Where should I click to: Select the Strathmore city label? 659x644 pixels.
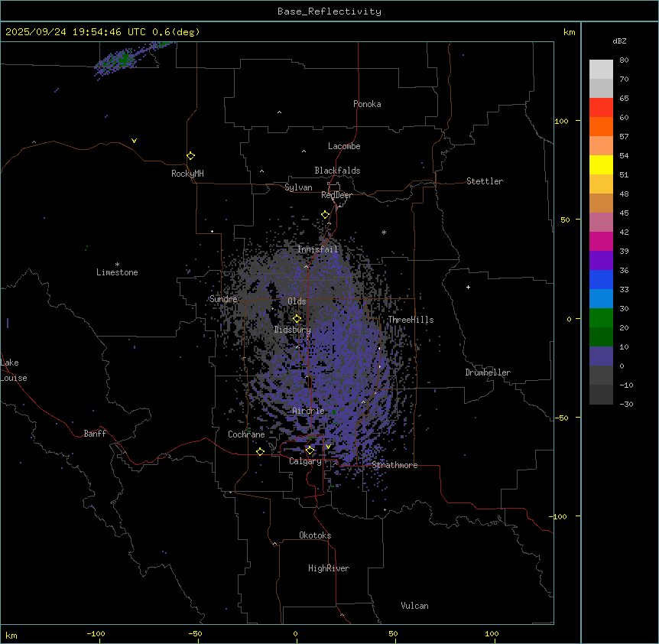point(394,465)
